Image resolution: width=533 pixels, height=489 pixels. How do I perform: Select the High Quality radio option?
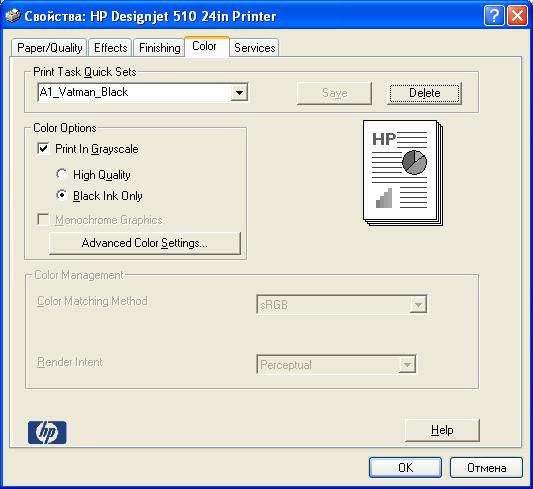tap(62, 174)
